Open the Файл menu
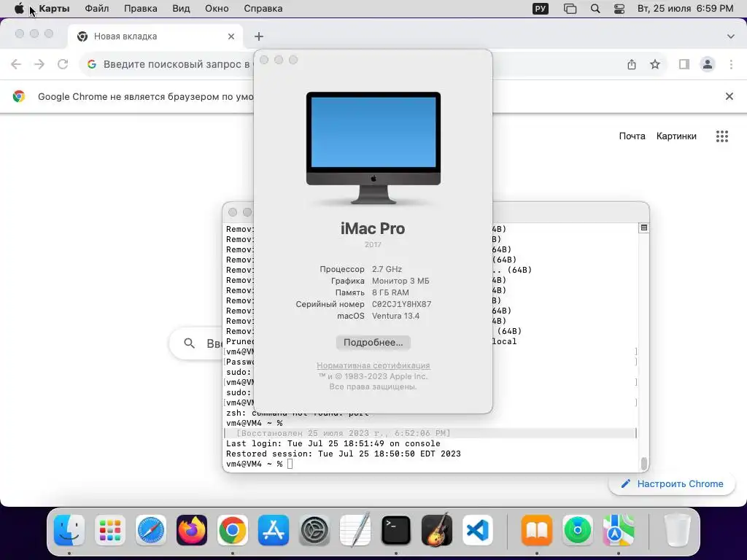Image resolution: width=747 pixels, height=560 pixels. click(x=97, y=9)
